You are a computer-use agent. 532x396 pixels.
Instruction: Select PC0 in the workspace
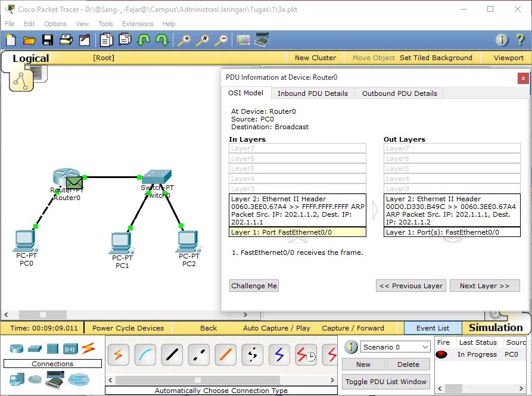pyautogui.click(x=26, y=241)
